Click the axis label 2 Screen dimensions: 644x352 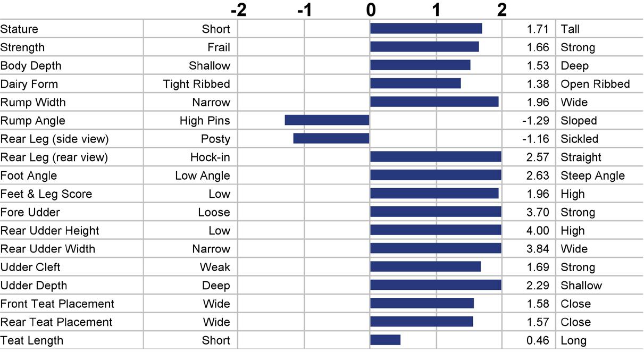(501, 10)
